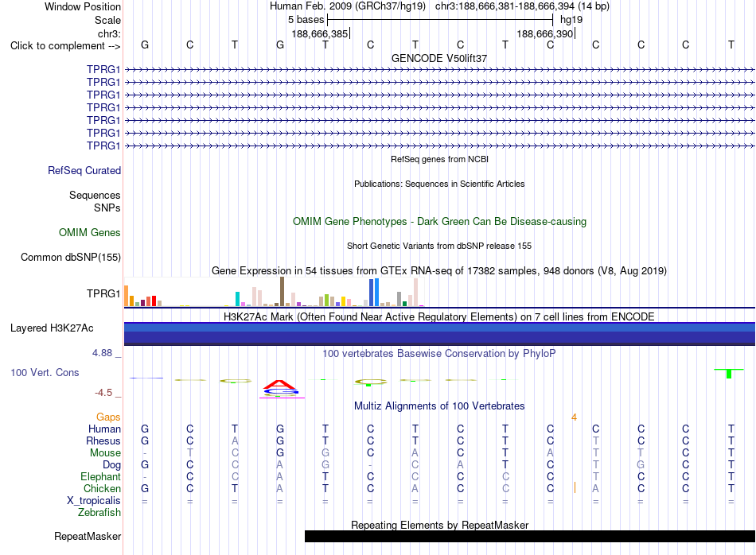This screenshot has width=756, height=555.
Task: Open the 100 Vert. Cons track label
Action: [x=45, y=372]
